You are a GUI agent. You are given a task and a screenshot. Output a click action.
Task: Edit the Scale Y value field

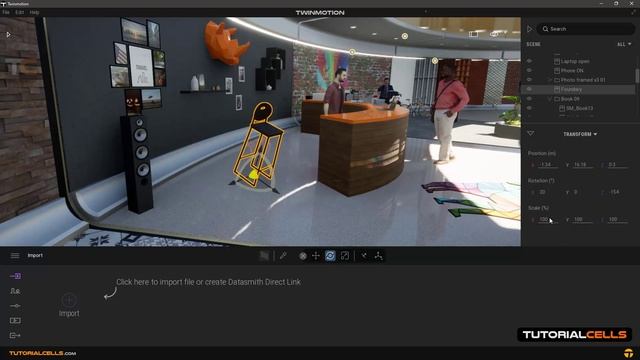582,220
